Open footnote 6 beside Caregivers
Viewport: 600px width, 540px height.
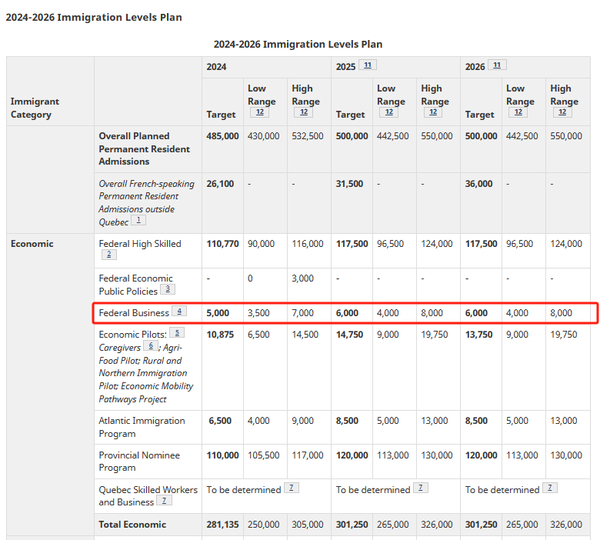(151, 346)
